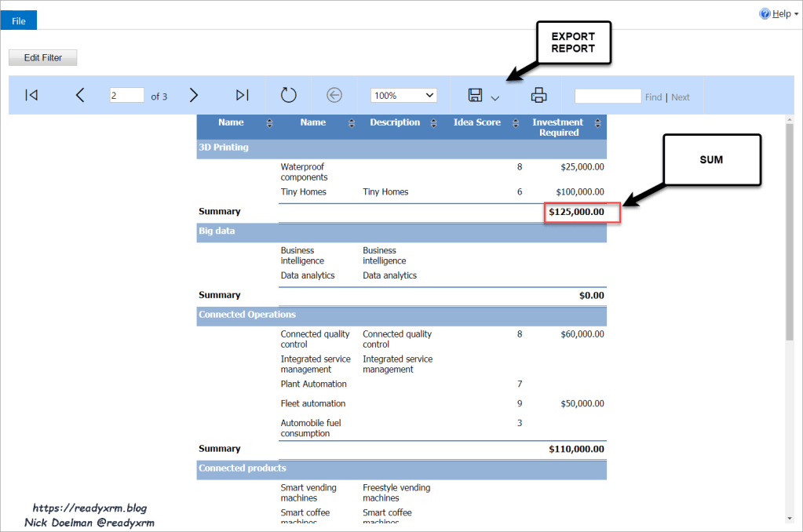The image size is (803, 532).
Task: Click the find text search box
Action: [608, 96]
